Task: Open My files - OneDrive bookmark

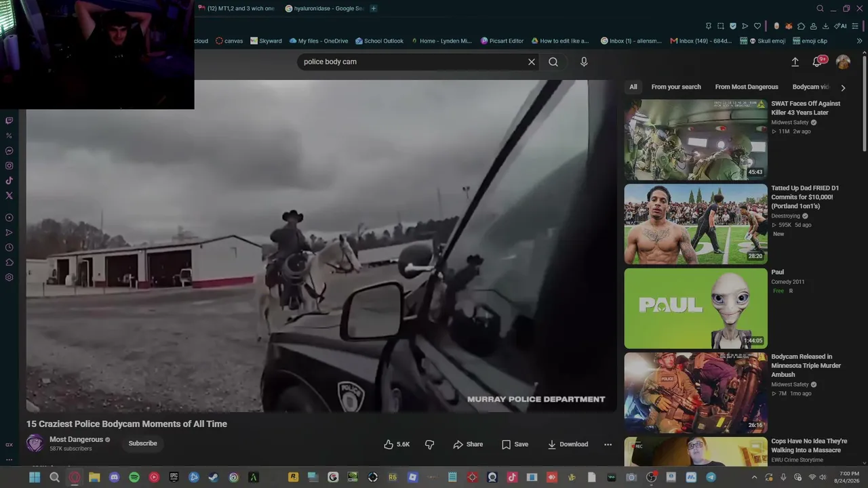Action: pos(319,41)
